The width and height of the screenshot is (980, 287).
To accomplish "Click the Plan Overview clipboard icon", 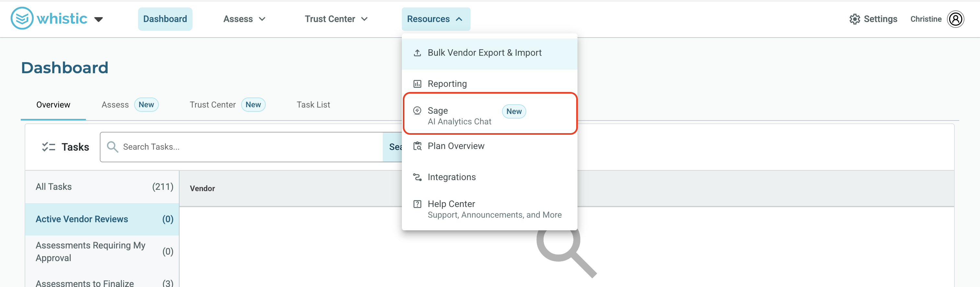I will 417,146.
